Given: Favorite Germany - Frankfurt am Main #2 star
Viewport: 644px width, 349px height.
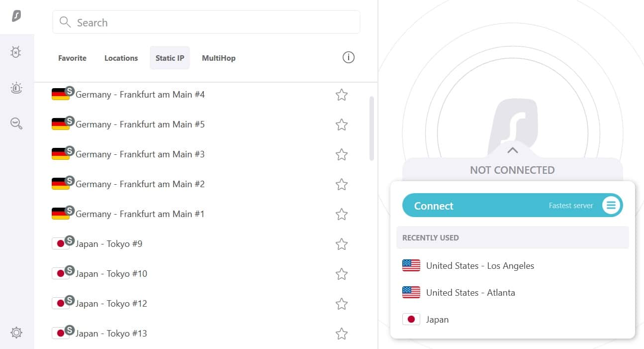Looking at the screenshot, I should coord(342,184).
